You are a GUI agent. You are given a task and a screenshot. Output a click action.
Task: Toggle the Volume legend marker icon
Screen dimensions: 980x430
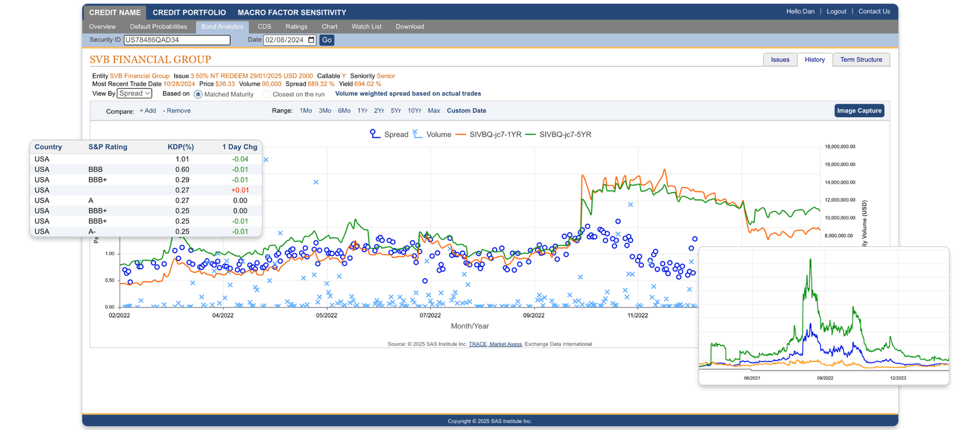pos(417,134)
